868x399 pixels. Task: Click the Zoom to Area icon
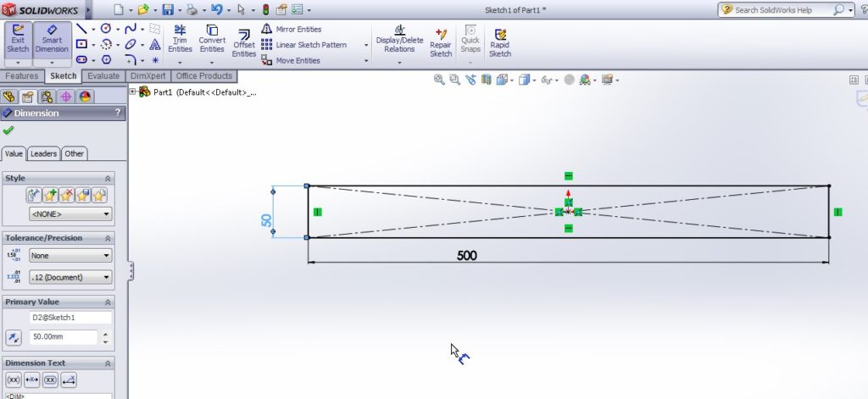[454, 80]
